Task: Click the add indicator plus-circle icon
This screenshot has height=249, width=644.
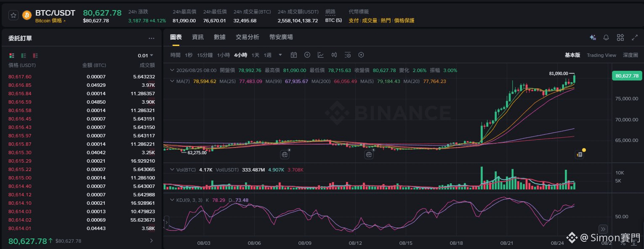Action: click(307, 55)
